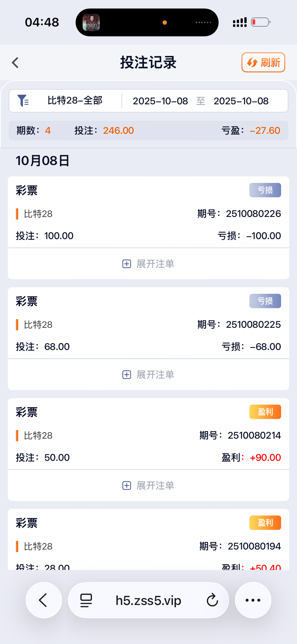This screenshot has width=297, height=644.
Task: Tap the 盈利 badge on issue 2510080214
Action: (265, 412)
